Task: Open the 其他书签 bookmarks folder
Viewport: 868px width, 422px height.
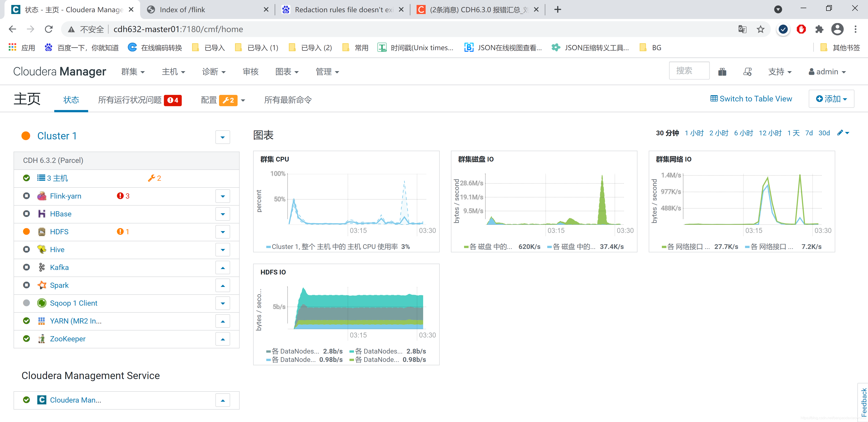Action: click(x=840, y=47)
